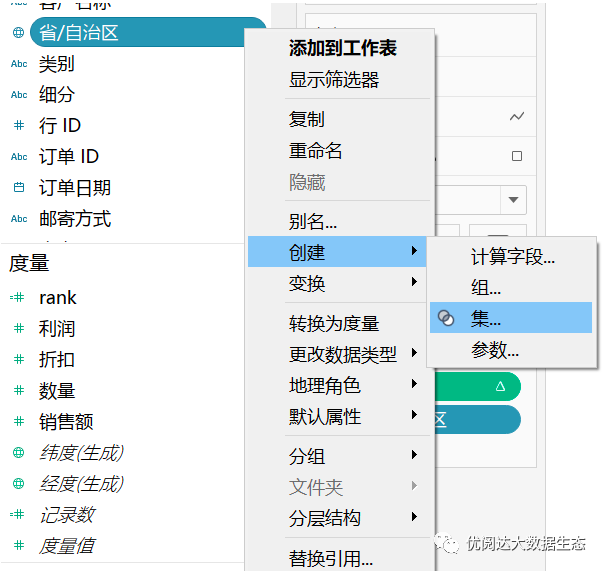Click the green pill with delta symbol

[478, 385]
